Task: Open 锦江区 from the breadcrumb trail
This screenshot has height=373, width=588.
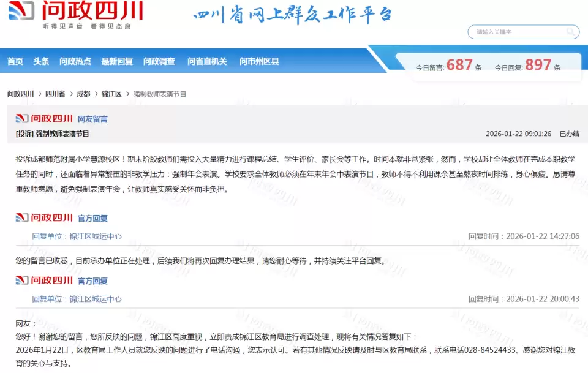Action: point(111,94)
